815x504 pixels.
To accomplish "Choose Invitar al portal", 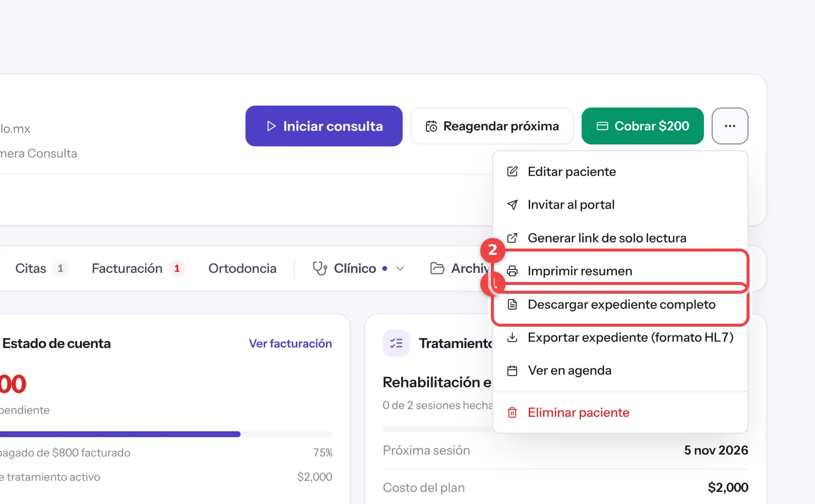I will click(x=620, y=205).
